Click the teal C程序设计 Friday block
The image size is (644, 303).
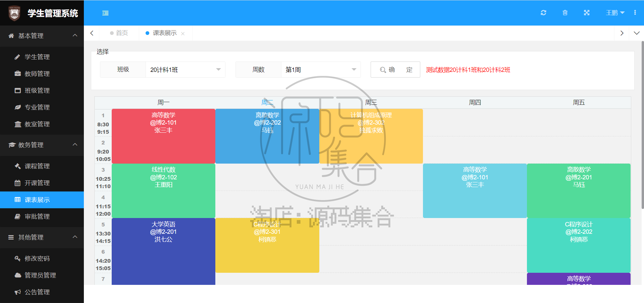579,245
